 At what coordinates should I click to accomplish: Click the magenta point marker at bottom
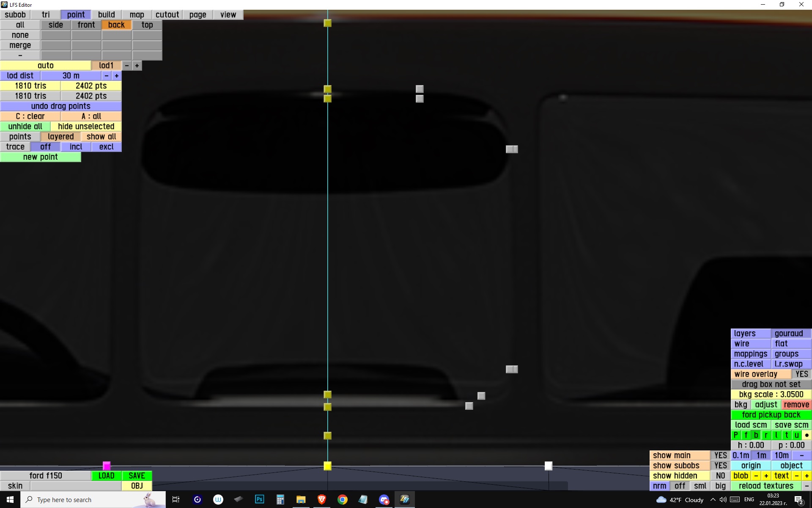107,466
